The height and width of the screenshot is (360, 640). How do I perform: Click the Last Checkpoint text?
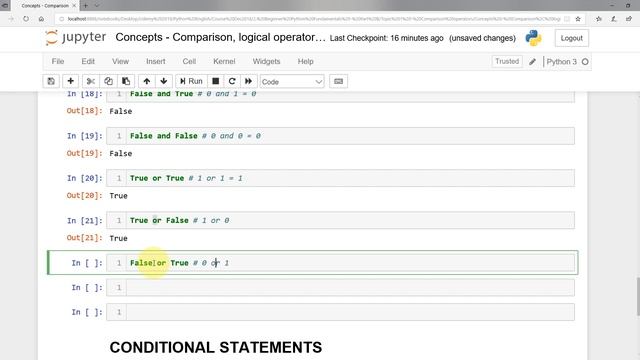pyautogui.click(x=387, y=38)
